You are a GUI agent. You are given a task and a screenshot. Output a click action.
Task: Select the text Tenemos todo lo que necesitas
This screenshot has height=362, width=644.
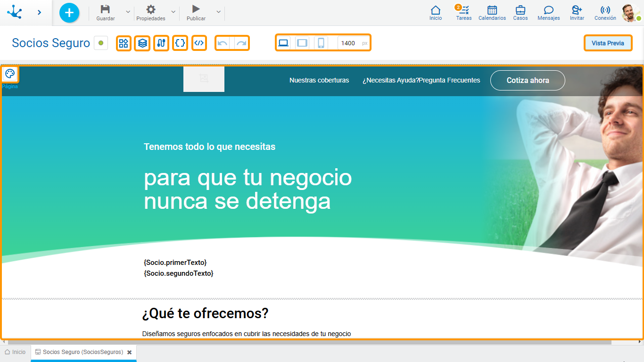point(209,147)
